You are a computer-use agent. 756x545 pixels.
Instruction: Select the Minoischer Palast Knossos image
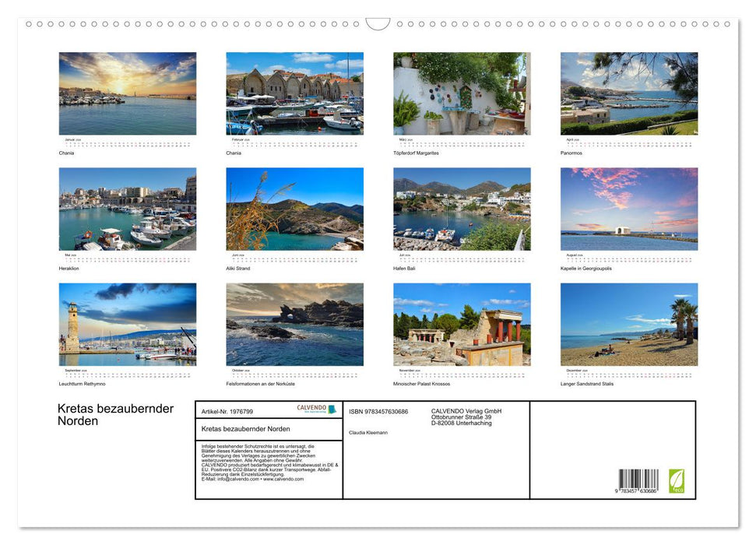pyautogui.click(x=461, y=323)
